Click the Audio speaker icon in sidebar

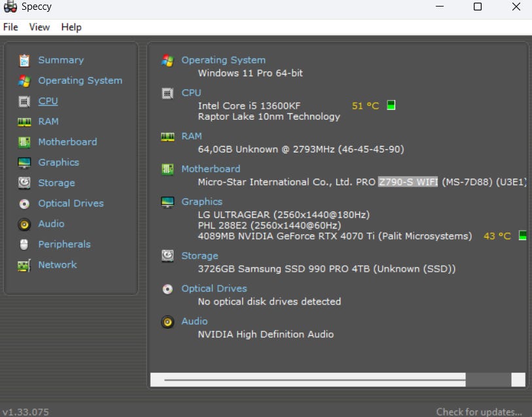click(x=24, y=224)
